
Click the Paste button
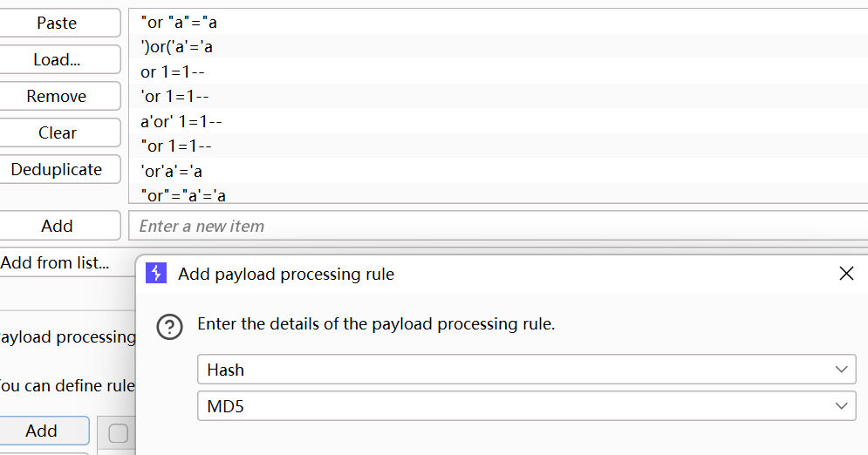[x=57, y=23]
